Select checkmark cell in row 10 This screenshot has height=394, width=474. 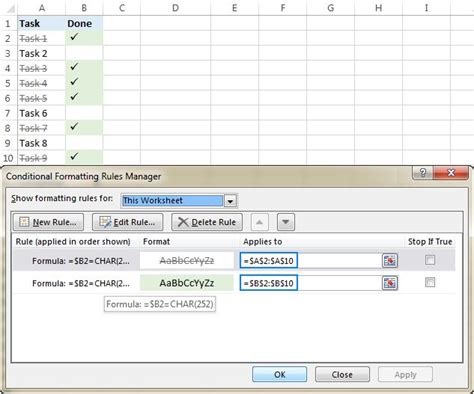[84, 157]
